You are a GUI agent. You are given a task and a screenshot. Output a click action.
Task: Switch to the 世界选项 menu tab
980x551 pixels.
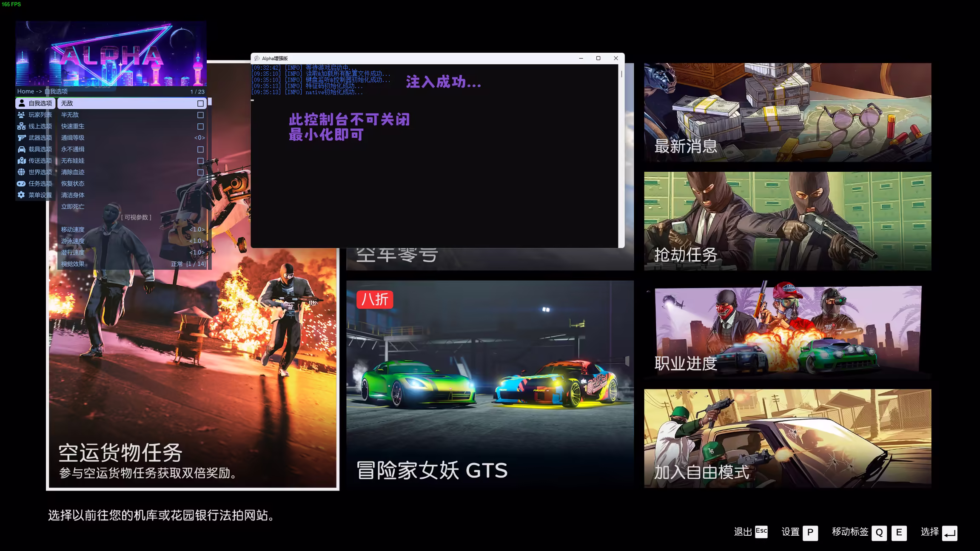click(36, 172)
